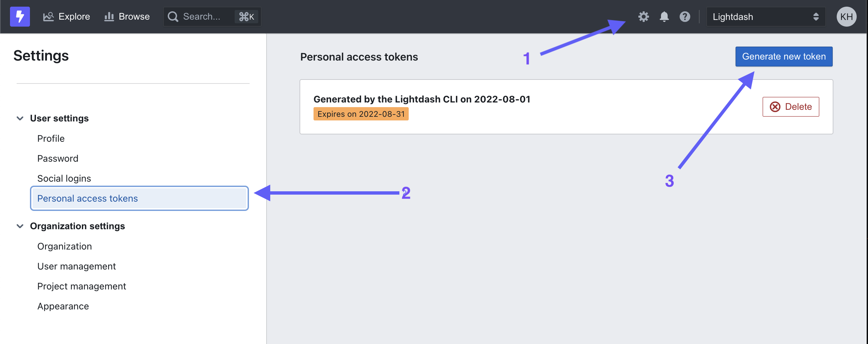Viewport: 868px width, 344px height.
Task: Generate a new token
Action: click(783, 56)
